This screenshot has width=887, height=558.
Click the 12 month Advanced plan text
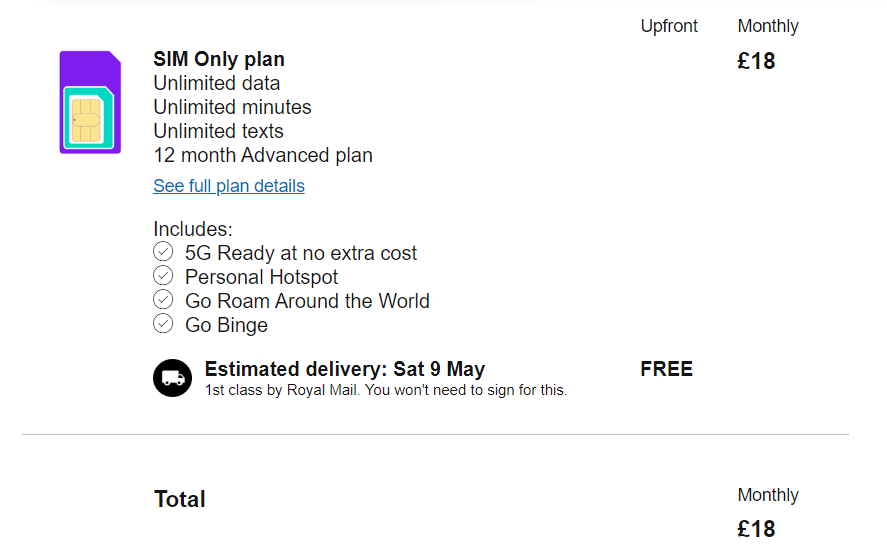(263, 155)
